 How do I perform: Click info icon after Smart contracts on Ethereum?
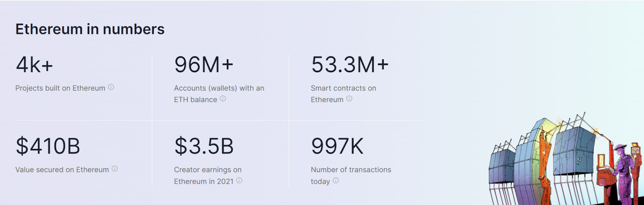(x=349, y=99)
